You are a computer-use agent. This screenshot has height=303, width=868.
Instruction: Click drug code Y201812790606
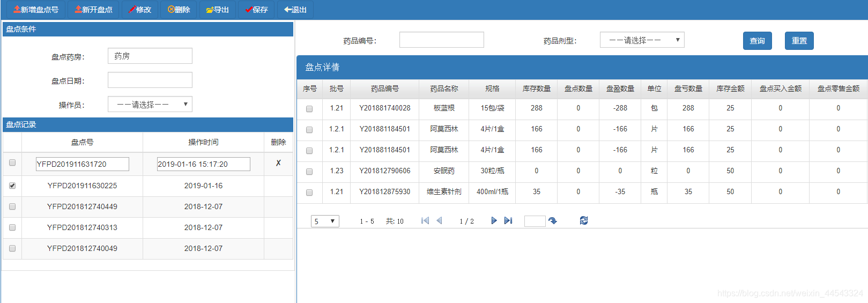click(x=385, y=171)
